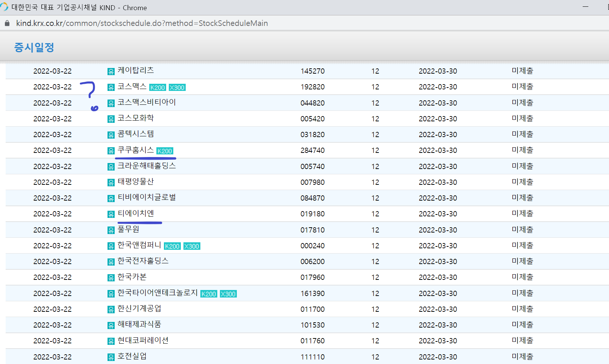The height and width of the screenshot is (364, 609).
Task: Click the X300 badge next to 한국타이어앤테크놀로지
Action: pos(228,294)
